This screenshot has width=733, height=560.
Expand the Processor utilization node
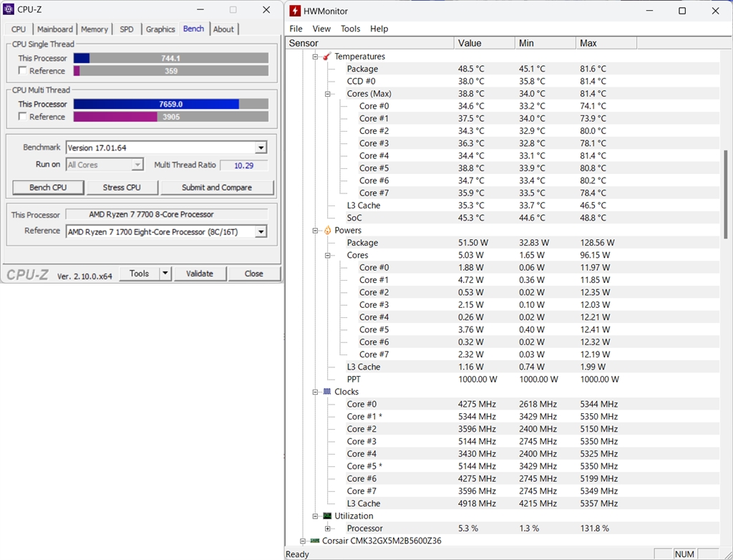(x=328, y=528)
